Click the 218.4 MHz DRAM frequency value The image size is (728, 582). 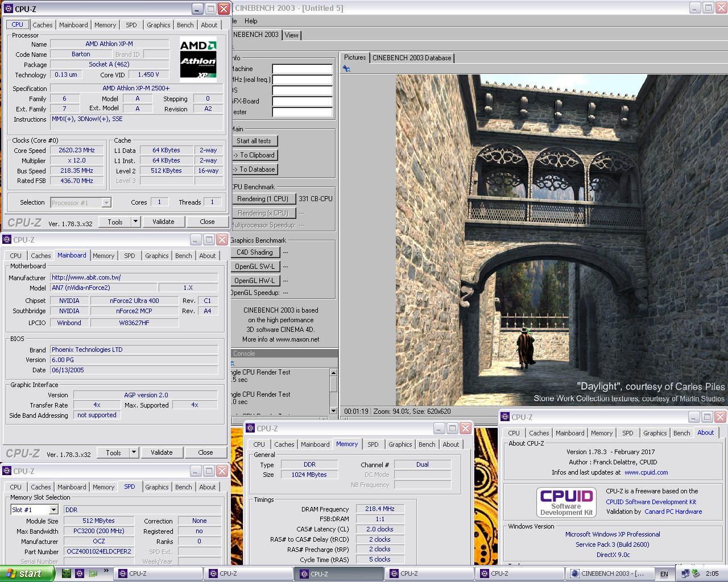coord(380,509)
